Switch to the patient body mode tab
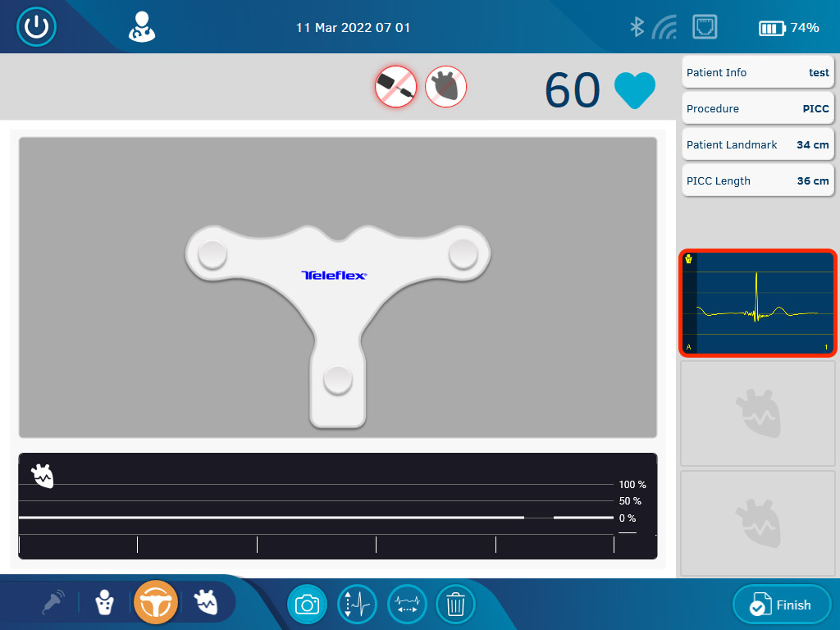Image resolution: width=840 pixels, height=630 pixels. [x=105, y=602]
